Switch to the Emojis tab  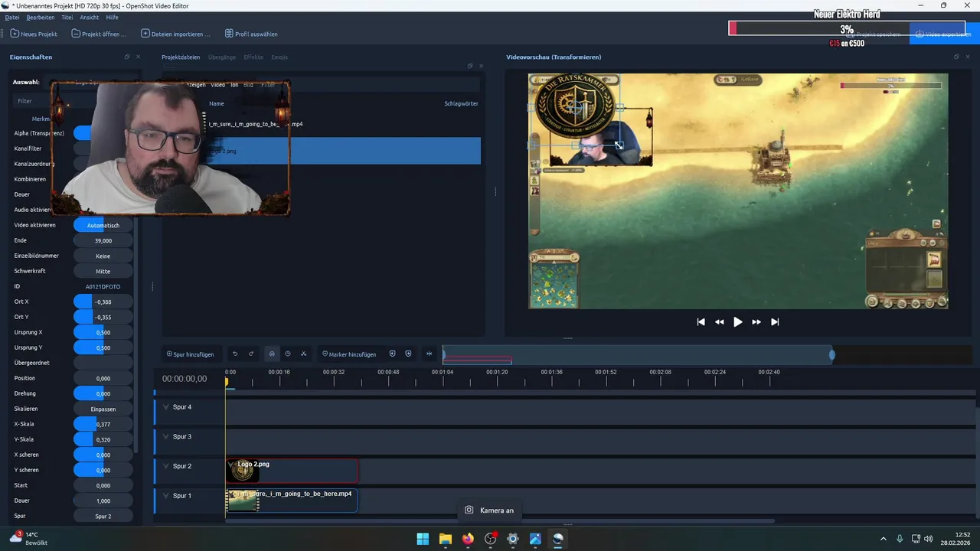(x=279, y=57)
